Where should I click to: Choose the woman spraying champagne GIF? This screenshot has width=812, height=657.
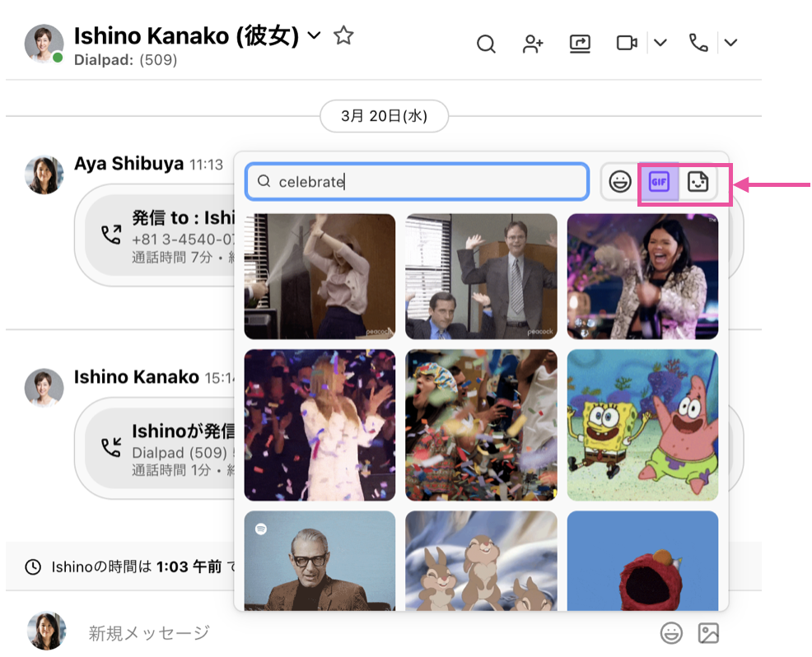point(320,277)
